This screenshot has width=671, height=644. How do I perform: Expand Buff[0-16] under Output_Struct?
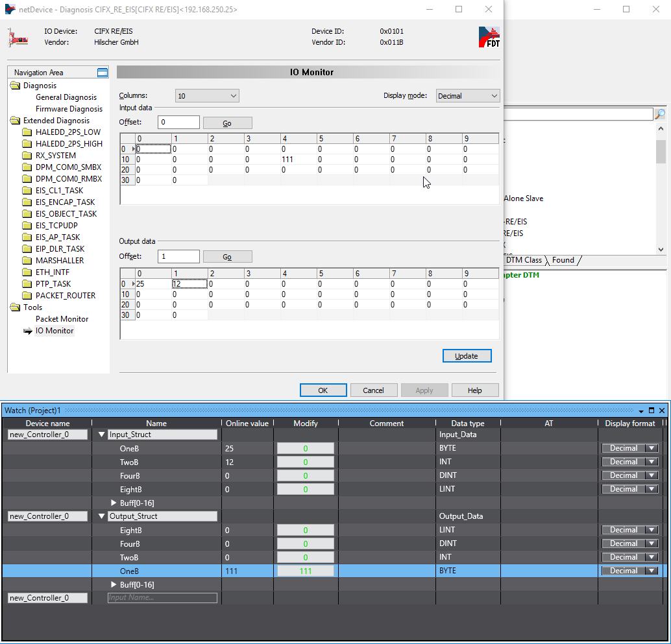114,584
